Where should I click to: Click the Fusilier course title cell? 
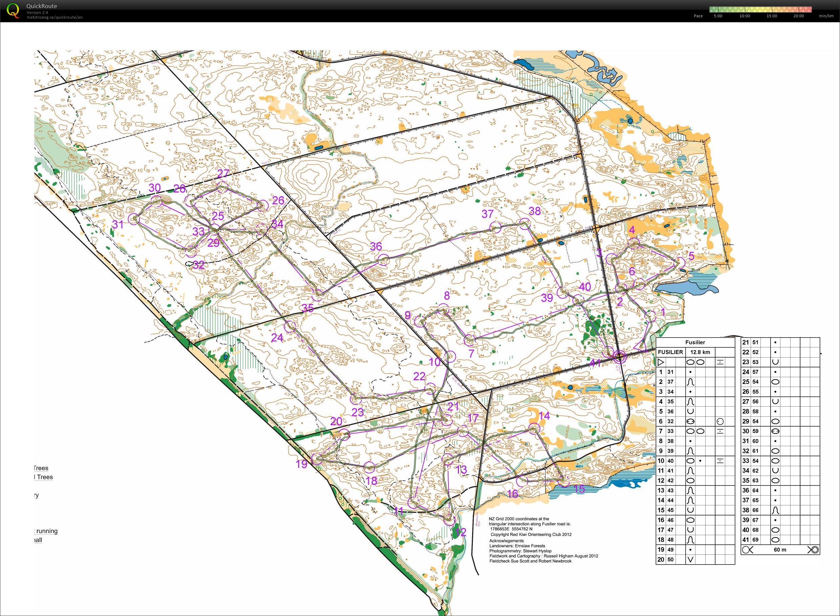tap(695, 342)
